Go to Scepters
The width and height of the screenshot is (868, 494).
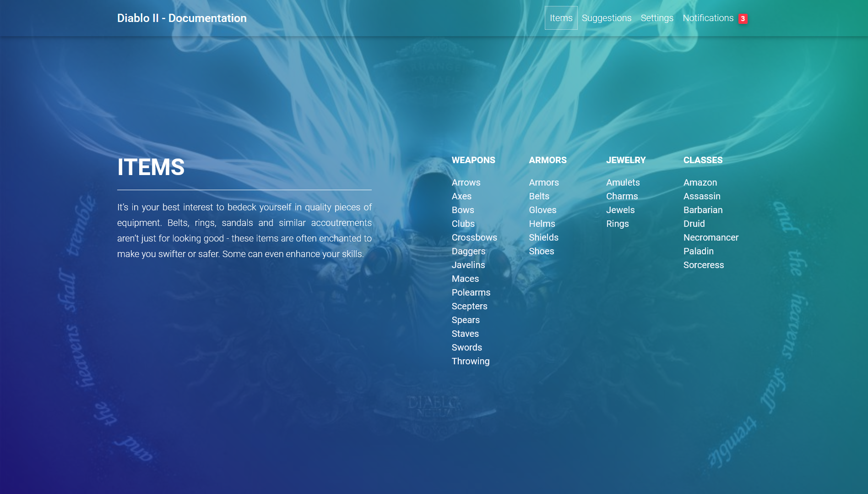pos(470,306)
